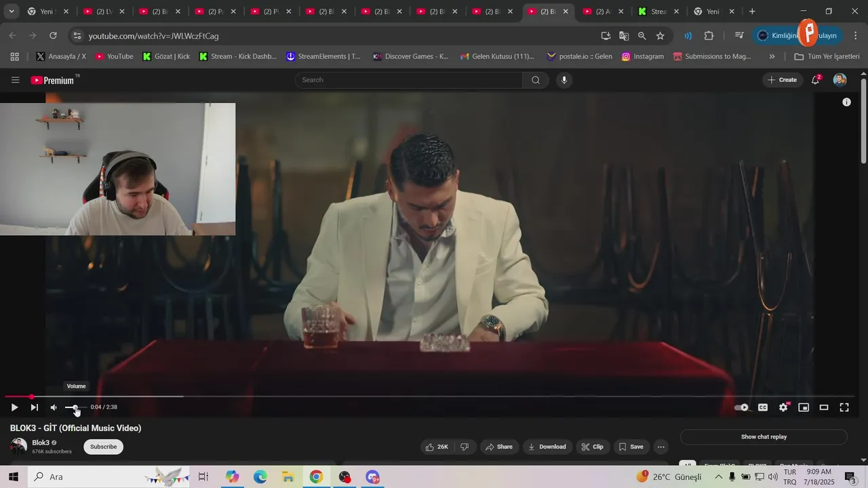Open Windows Start menu
The width and height of the screenshot is (868, 488).
click(x=14, y=477)
